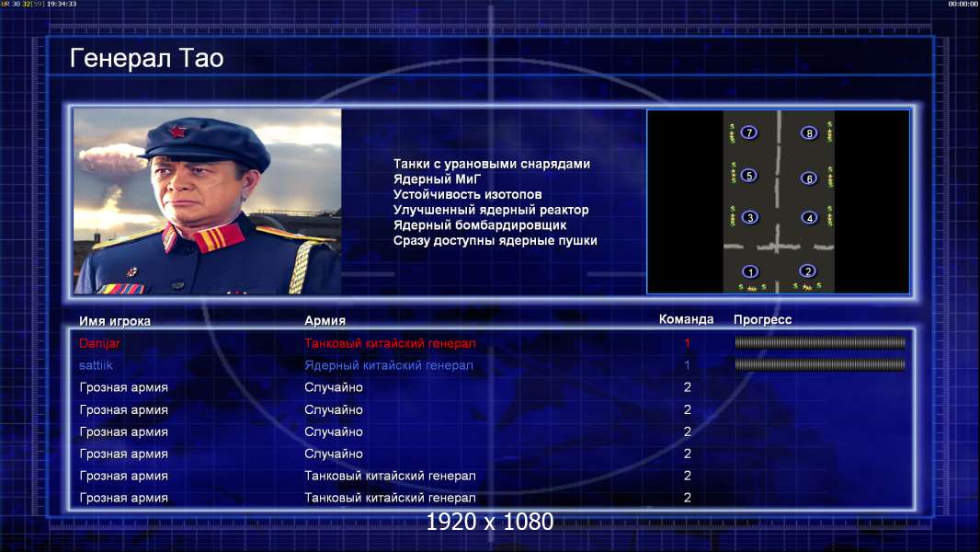
Task: Click the 00:00:00 timer readout
Action: [963, 4]
